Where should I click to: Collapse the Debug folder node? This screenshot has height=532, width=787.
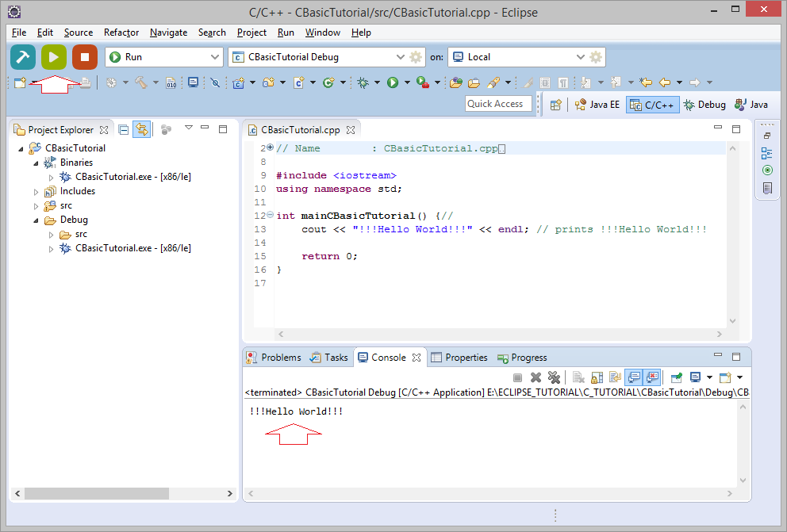pos(36,220)
